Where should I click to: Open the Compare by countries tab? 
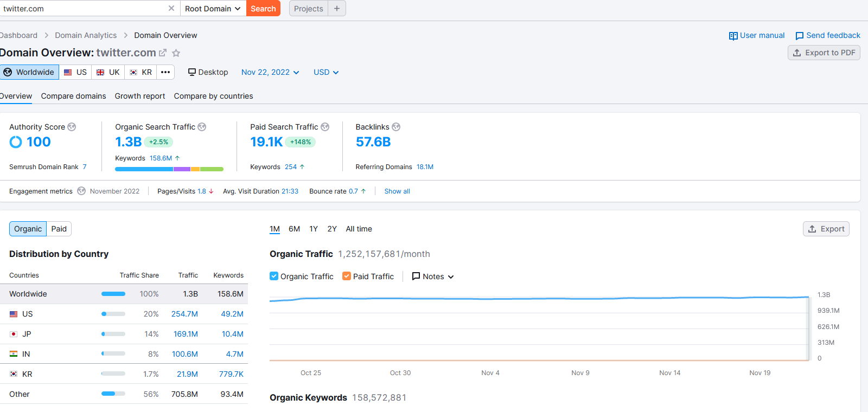tap(214, 96)
